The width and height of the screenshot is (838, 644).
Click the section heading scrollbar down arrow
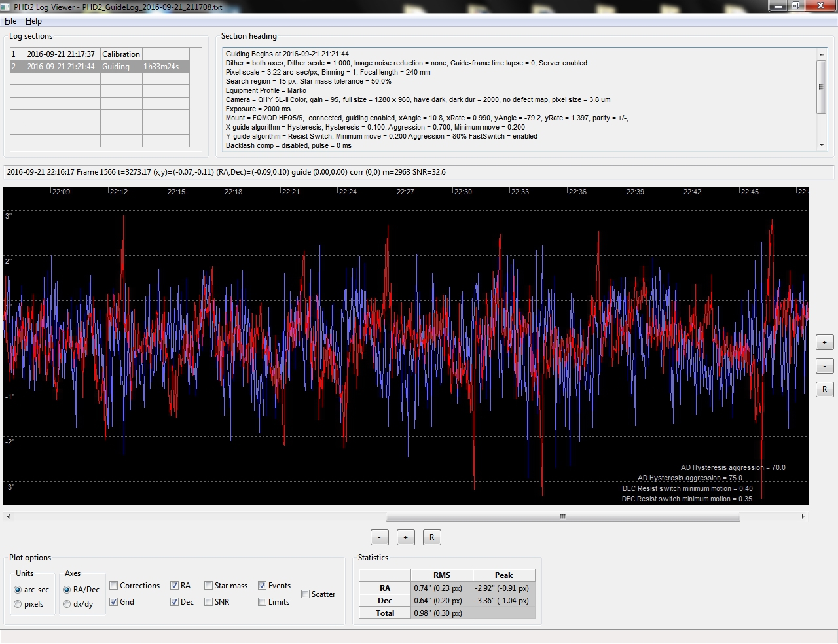point(822,145)
